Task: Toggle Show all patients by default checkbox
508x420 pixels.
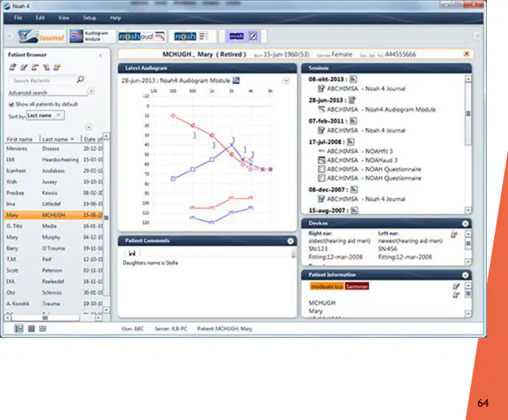Action: 11,104
